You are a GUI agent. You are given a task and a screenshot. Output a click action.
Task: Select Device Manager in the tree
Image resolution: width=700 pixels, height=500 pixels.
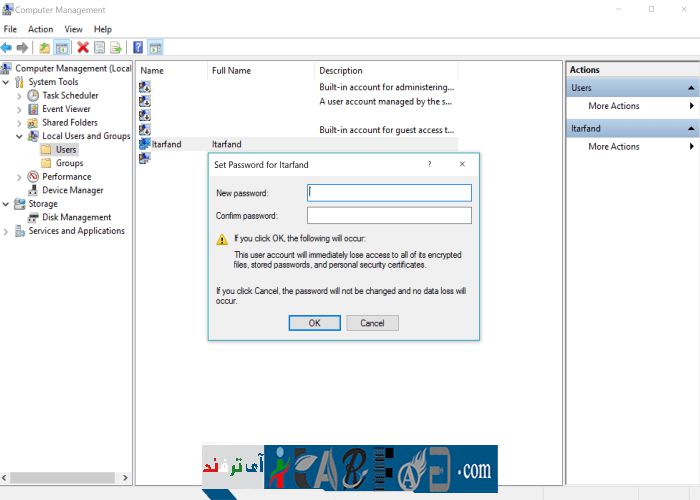coord(72,190)
